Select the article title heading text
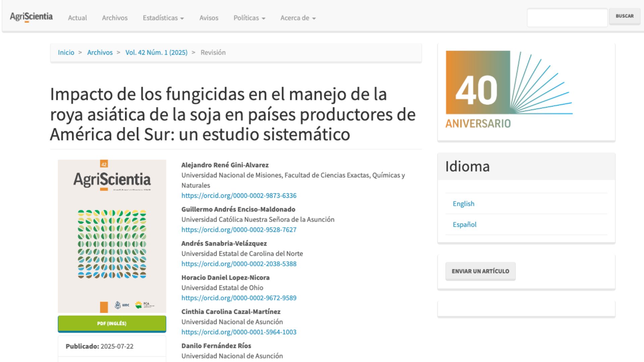Viewport: 644px width, 362px height. (x=233, y=114)
